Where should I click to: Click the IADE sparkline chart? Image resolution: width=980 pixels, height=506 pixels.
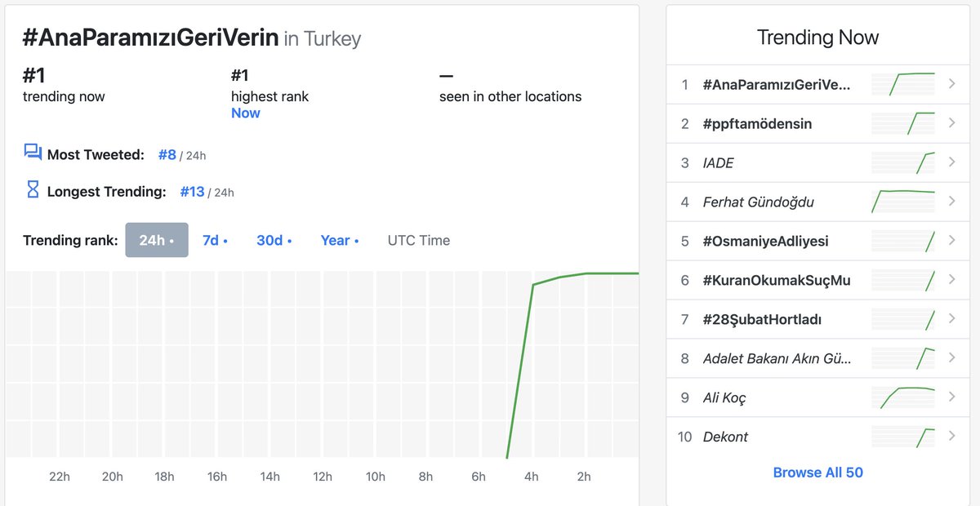[x=903, y=162]
